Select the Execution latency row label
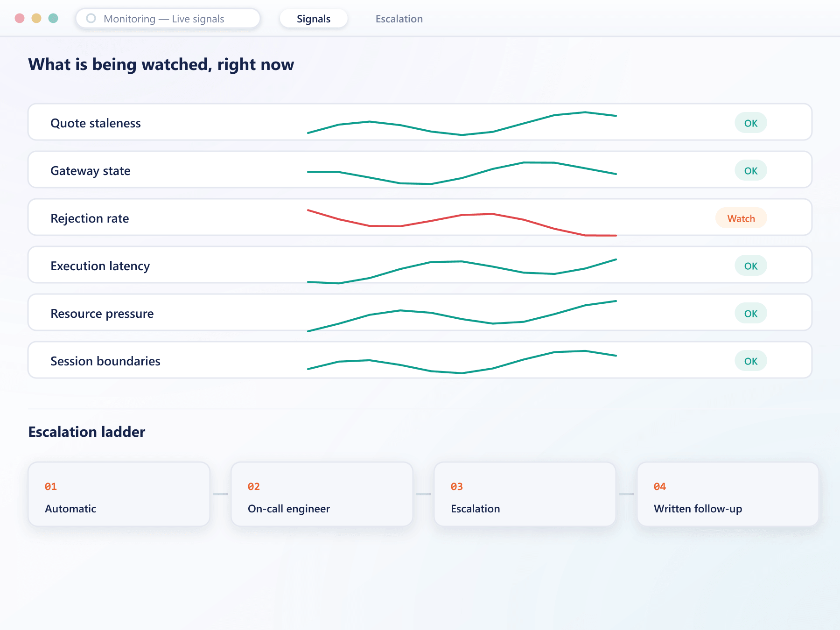The height and width of the screenshot is (630, 840). pos(100,266)
